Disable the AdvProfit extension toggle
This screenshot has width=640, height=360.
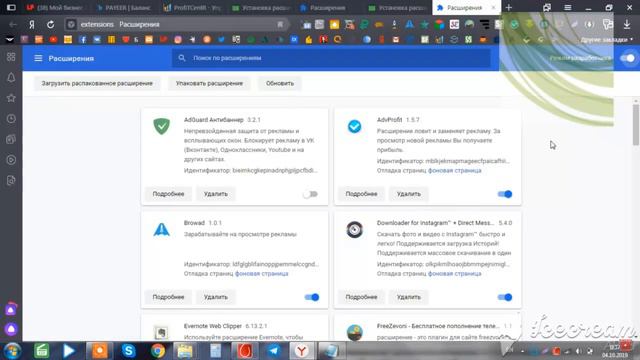(x=505, y=194)
